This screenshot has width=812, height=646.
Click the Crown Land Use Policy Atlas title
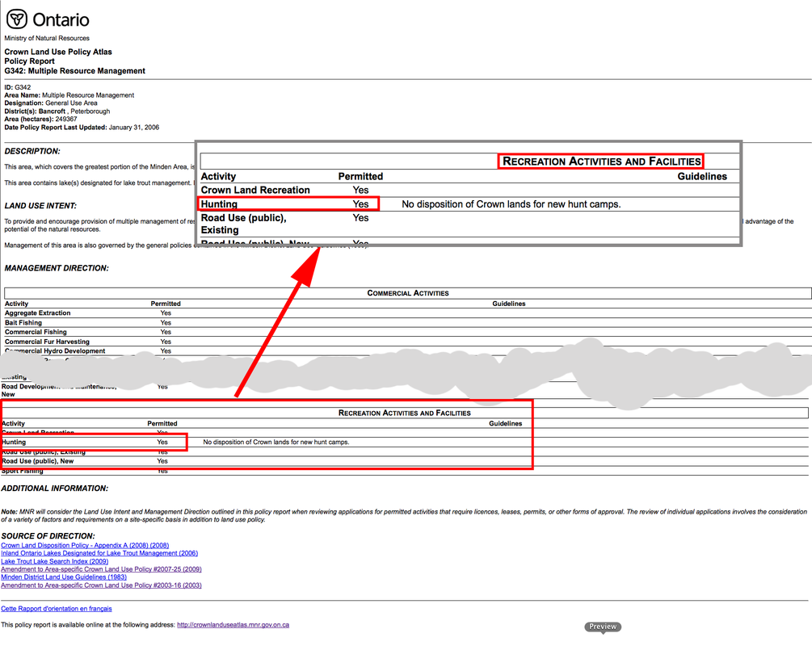pos(58,52)
